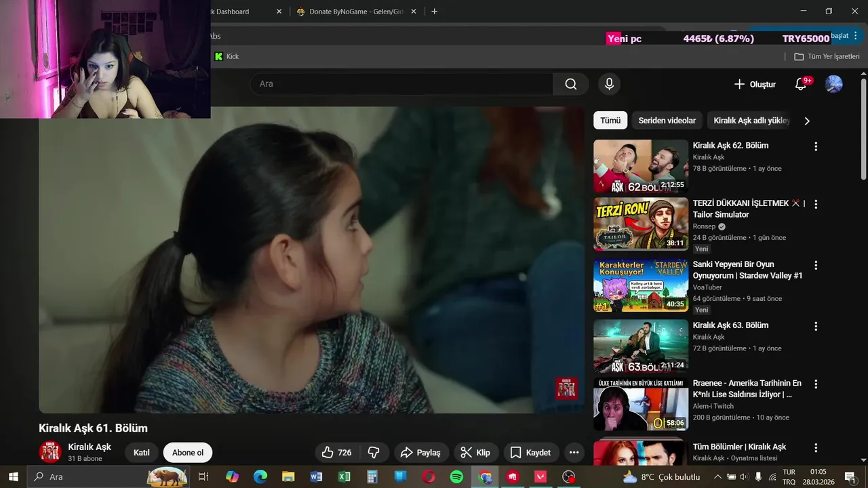Close the Dashboard browser tab
This screenshot has width=868, height=488.
point(279,12)
